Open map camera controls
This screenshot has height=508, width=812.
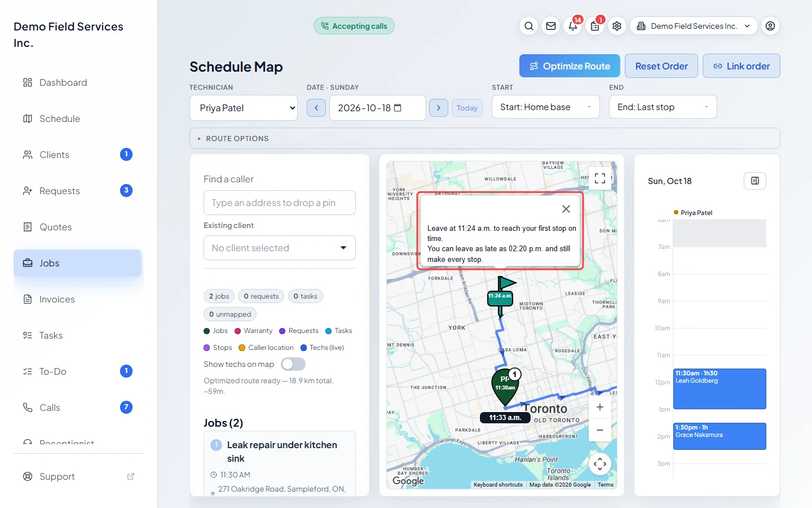(600, 465)
